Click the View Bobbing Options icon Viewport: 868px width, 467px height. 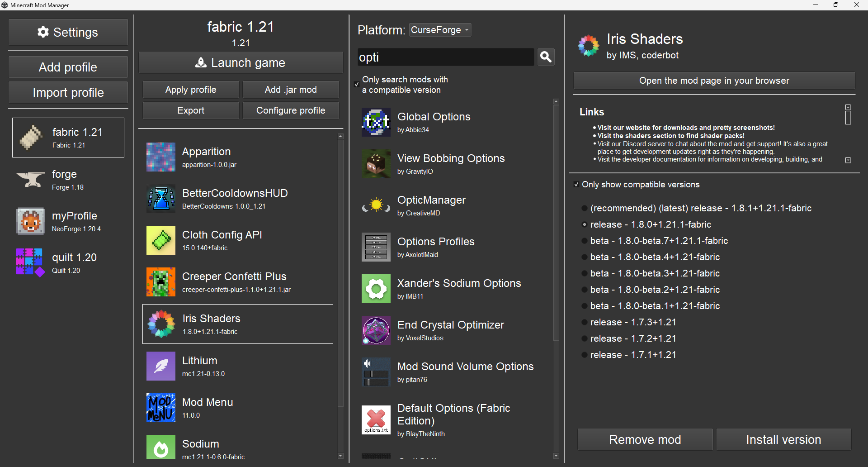point(376,164)
